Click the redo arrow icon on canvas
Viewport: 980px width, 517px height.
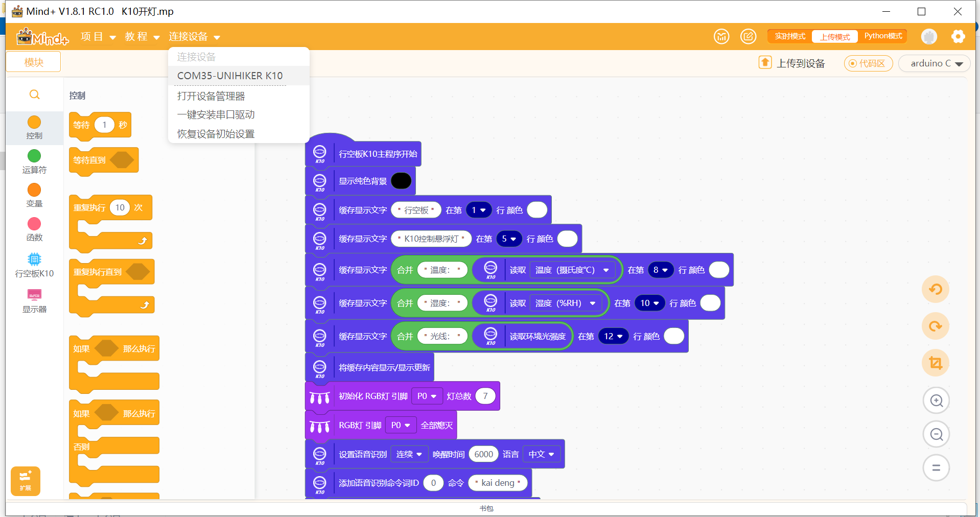(936, 326)
